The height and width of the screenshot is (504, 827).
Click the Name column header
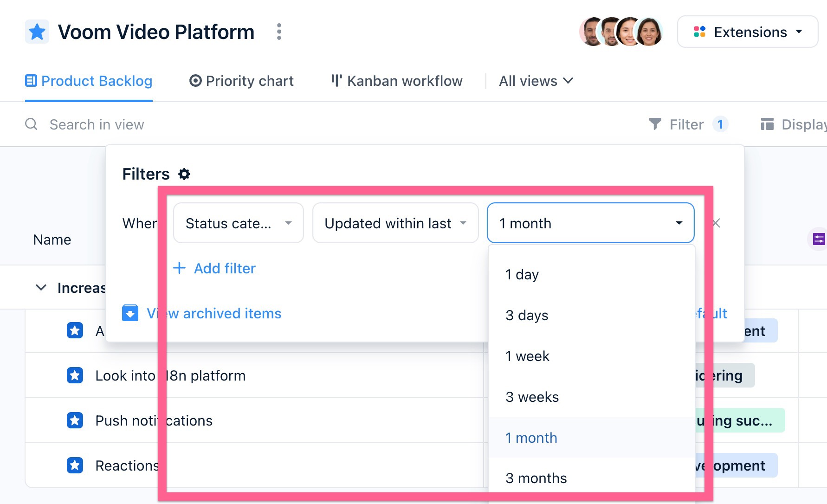pyautogui.click(x=52, y=240)
